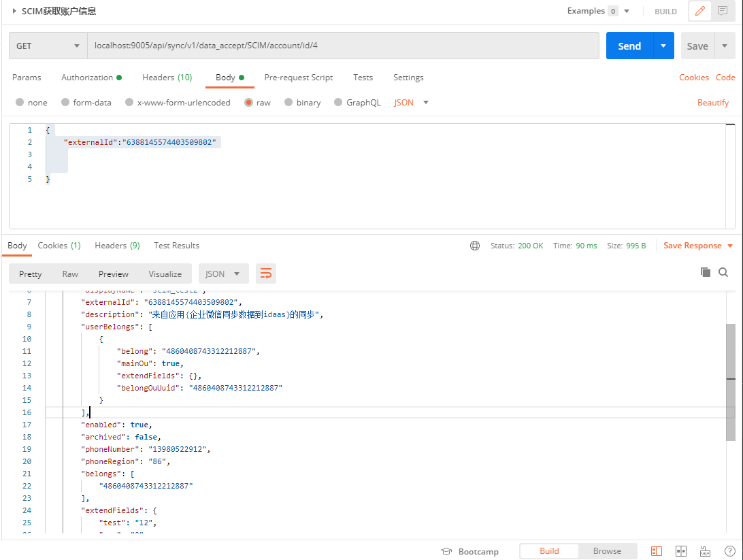Open the GET method dropdown
This screenshot has width=743, height=560.
48,46
